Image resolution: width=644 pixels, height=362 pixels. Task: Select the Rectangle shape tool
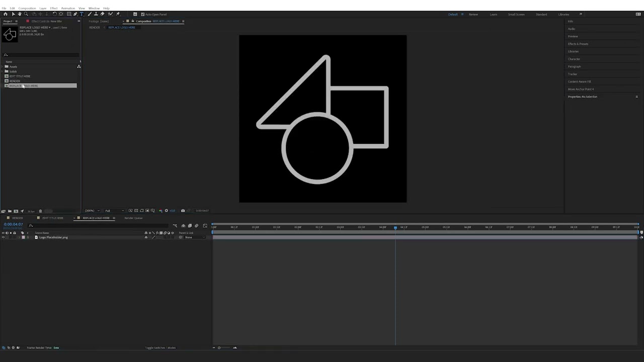coord(69,14)
